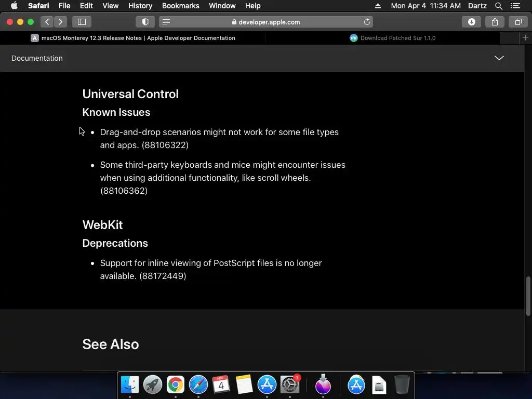Open Safari compass icon in Dock
Image resolution: width=532 pixels, height=399 pixels.
point(198,385)
